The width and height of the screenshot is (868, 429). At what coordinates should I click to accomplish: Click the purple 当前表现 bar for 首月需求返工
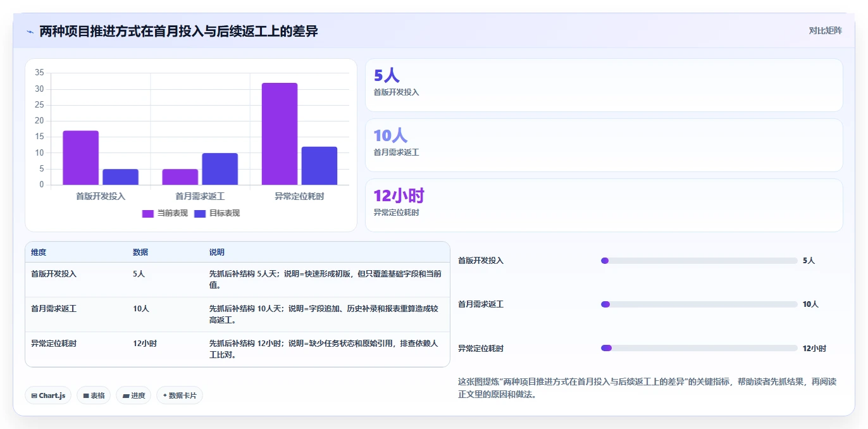pos(180,177)
